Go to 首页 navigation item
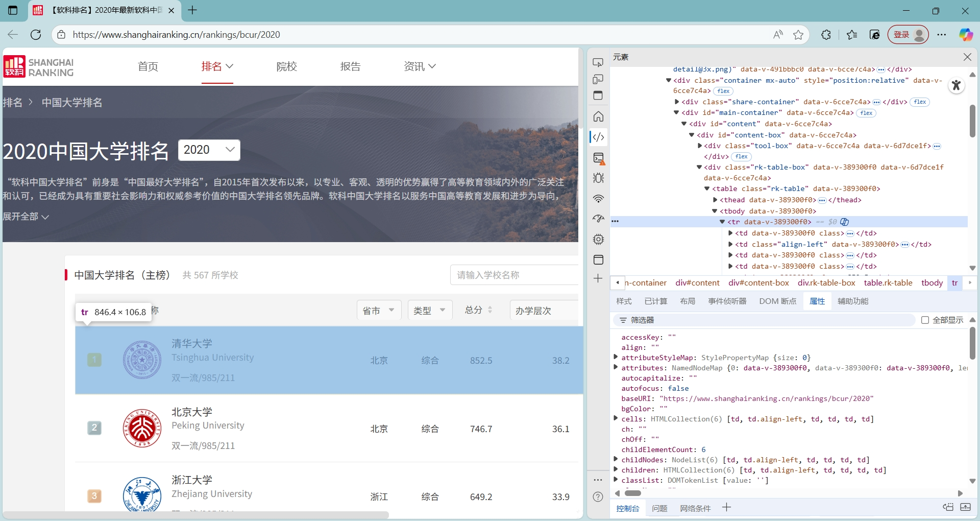Viewport: 980px width, 521px height. pos(148,66)
